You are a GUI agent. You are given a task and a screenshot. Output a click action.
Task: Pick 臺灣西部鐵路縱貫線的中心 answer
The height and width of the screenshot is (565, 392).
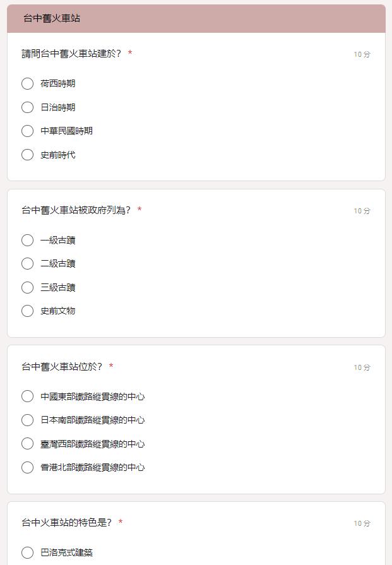pyautogui.click(x=27, y=444)
